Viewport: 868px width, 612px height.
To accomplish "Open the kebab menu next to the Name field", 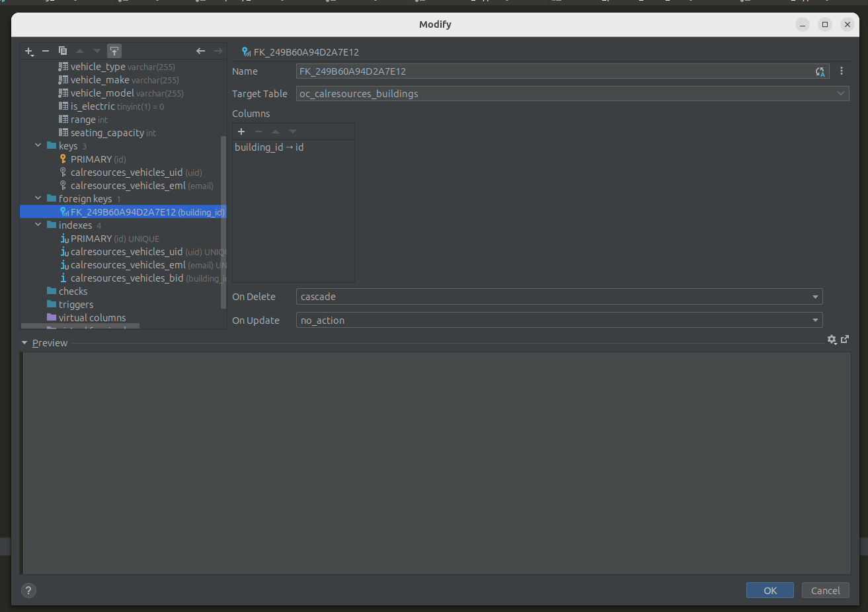I will (x=841, y=71).
